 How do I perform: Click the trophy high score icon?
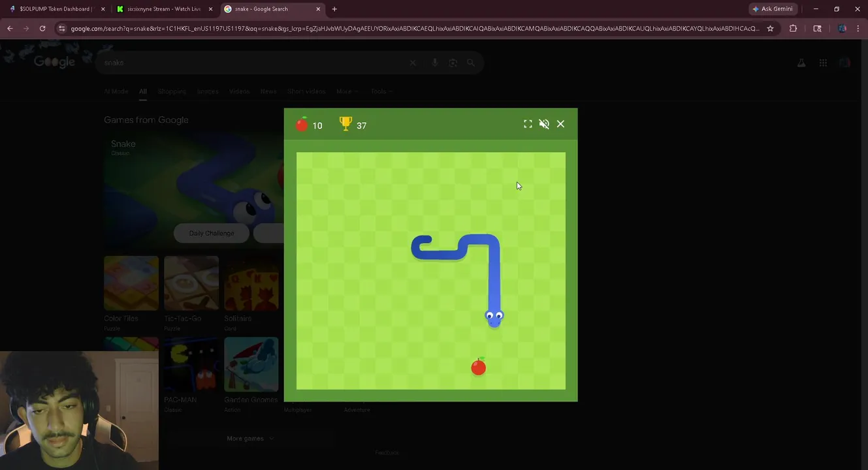346,123
